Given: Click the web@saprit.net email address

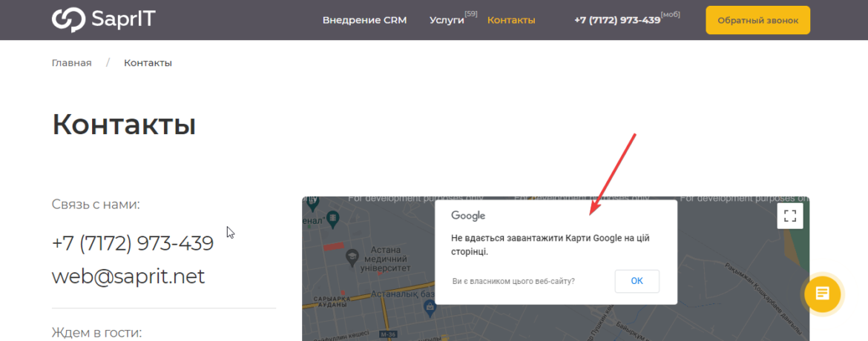Looking at the screenshot, I should (128, 277).
